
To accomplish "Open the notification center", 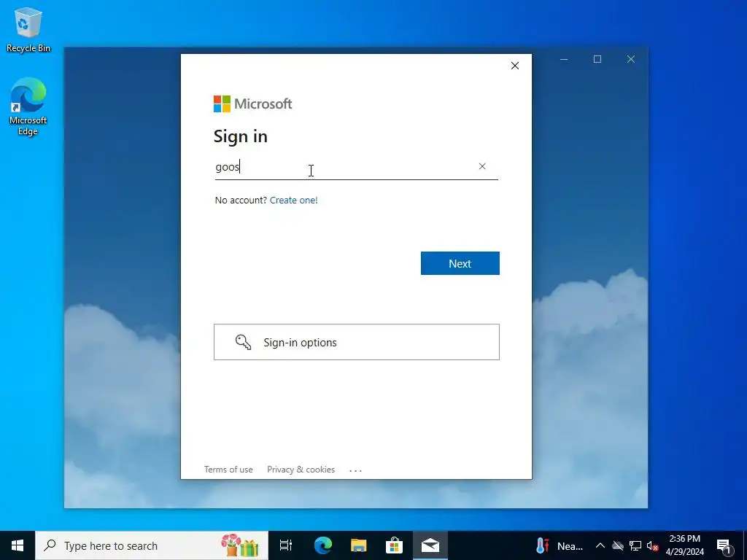I will pos(724,545).
